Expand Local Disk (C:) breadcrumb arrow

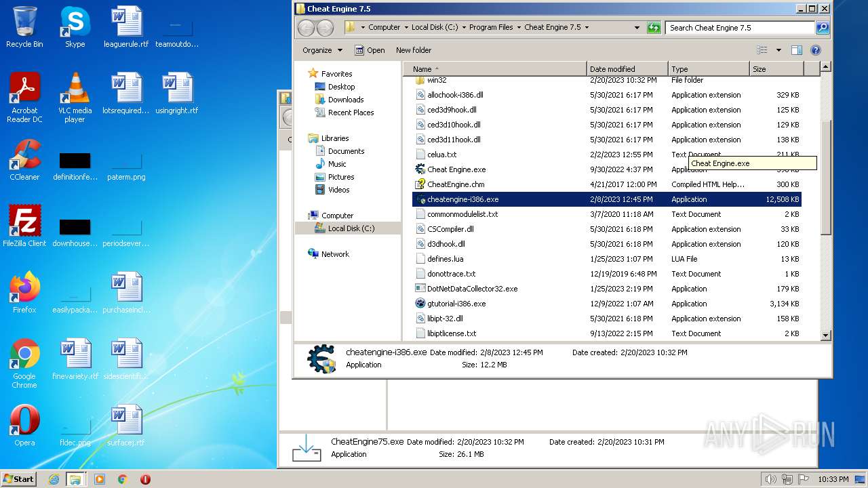(464, 28)
